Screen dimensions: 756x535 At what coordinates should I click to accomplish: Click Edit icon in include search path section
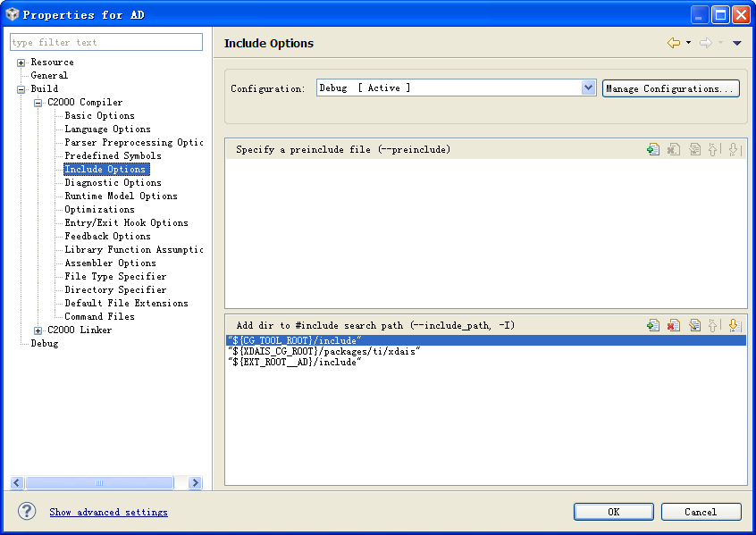(694, 325)
